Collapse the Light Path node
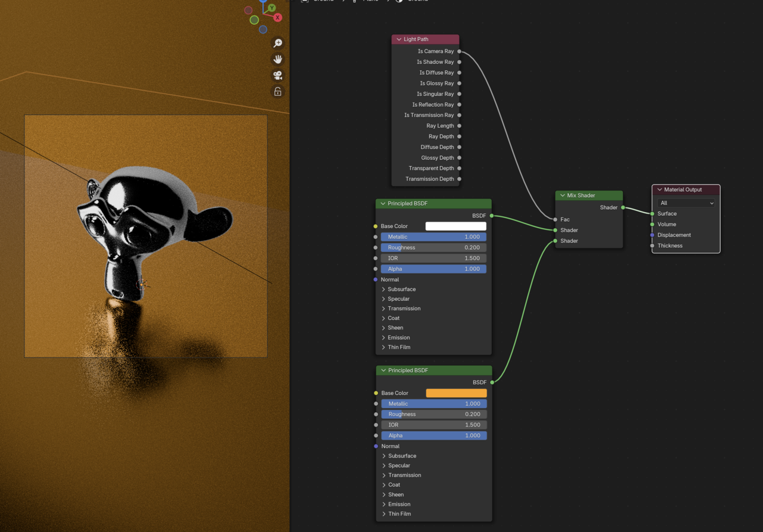 tap(399, 39)
